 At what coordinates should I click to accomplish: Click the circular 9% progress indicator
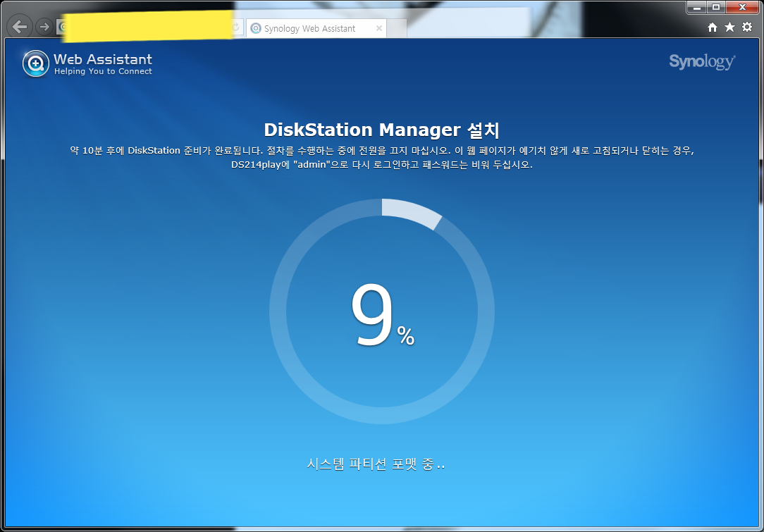[381, 312]
